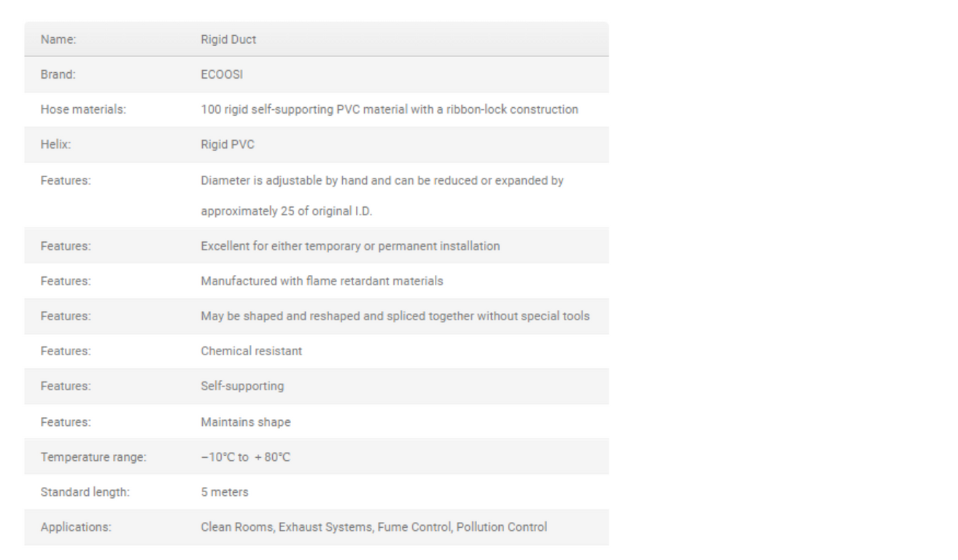Select the "5 meters" length value
The image size is (958, 560).
pyautogui.click(x=224, y=492)
